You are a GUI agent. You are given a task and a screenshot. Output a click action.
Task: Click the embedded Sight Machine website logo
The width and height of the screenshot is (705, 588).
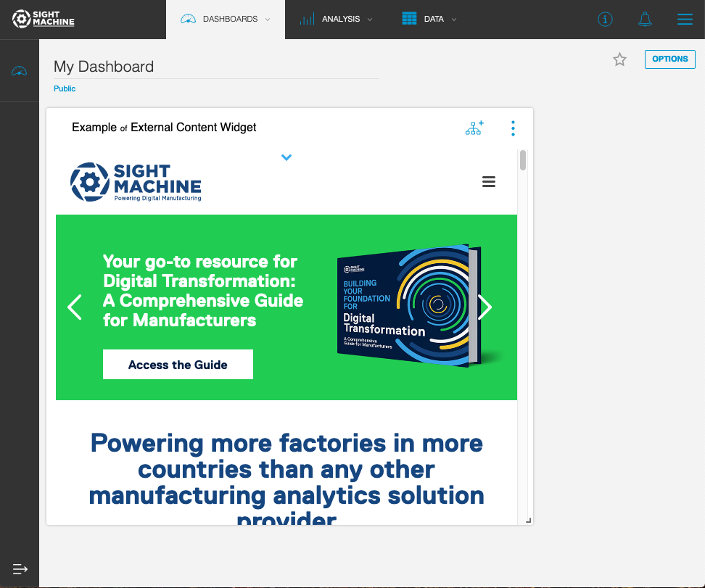point(136,182)
